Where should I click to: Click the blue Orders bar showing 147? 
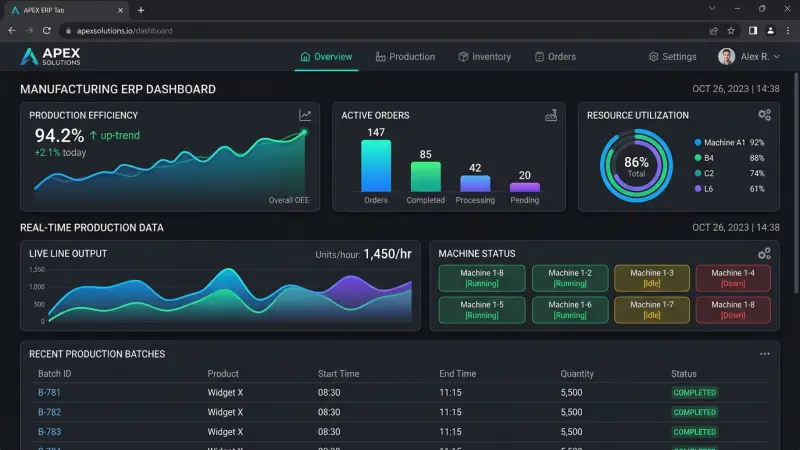point(376,166)
